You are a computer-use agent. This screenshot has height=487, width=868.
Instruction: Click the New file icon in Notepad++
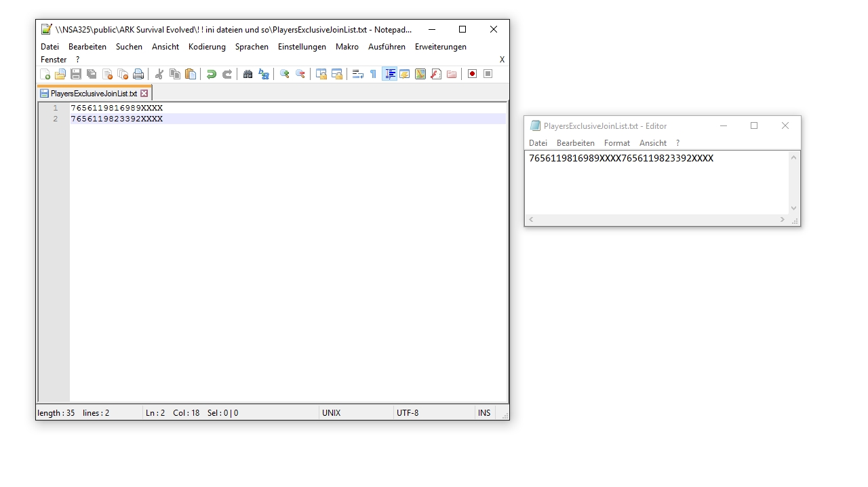point(45,74)
